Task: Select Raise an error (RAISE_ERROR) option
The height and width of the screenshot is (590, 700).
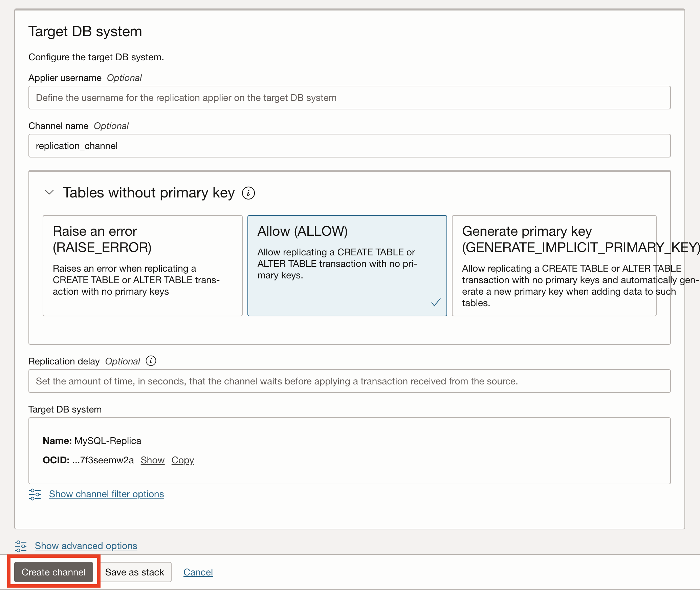Action: 143,266
